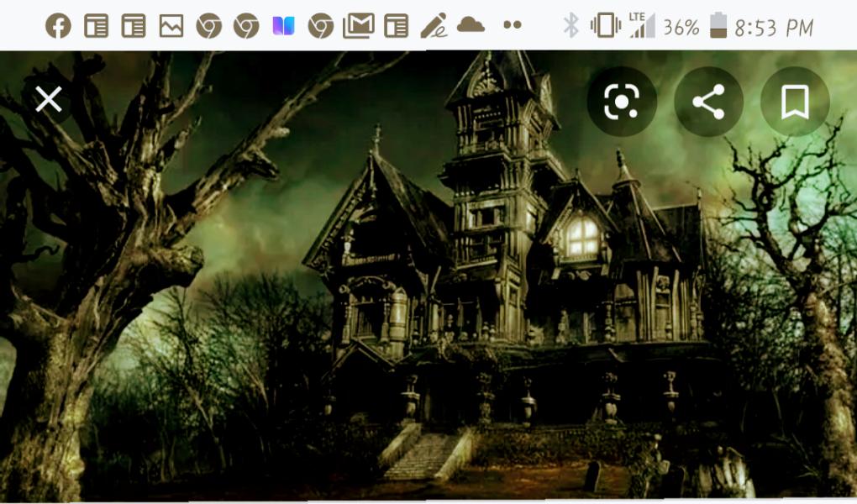Open the picture notification icon in status bar
This screenshot has width=857, height=504.
[171, 26]
